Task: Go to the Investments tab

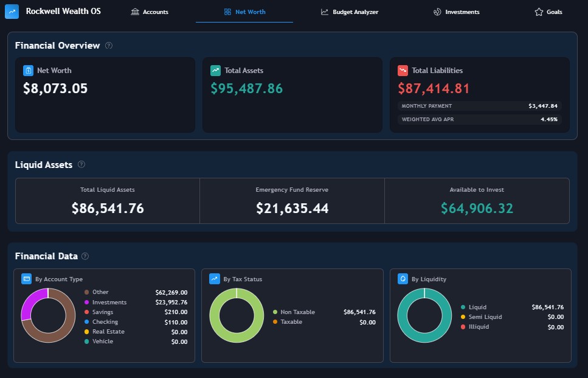Action: [456, 12]
